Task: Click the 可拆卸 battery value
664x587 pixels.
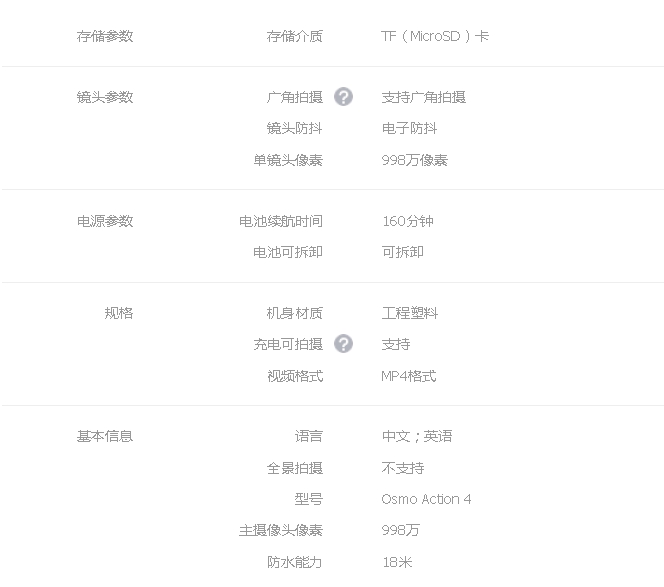Action: tap(403, 252)
